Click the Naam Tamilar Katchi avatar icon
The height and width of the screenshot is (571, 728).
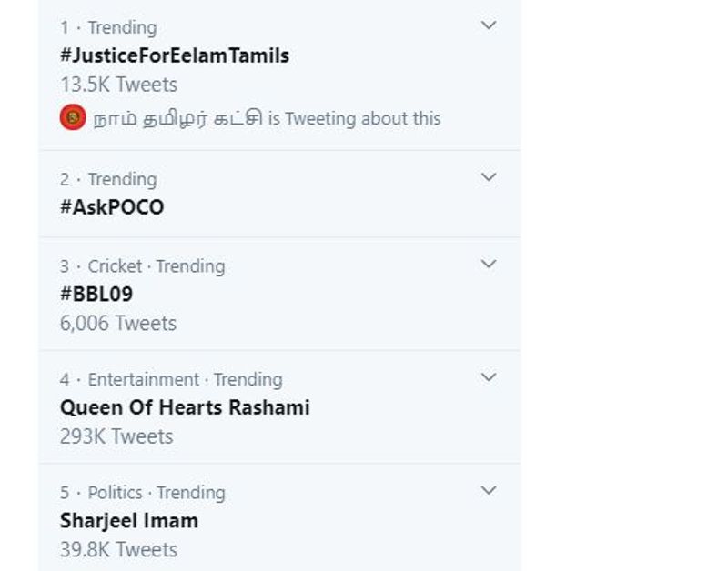pyautogui.click(x=73, y=118)
